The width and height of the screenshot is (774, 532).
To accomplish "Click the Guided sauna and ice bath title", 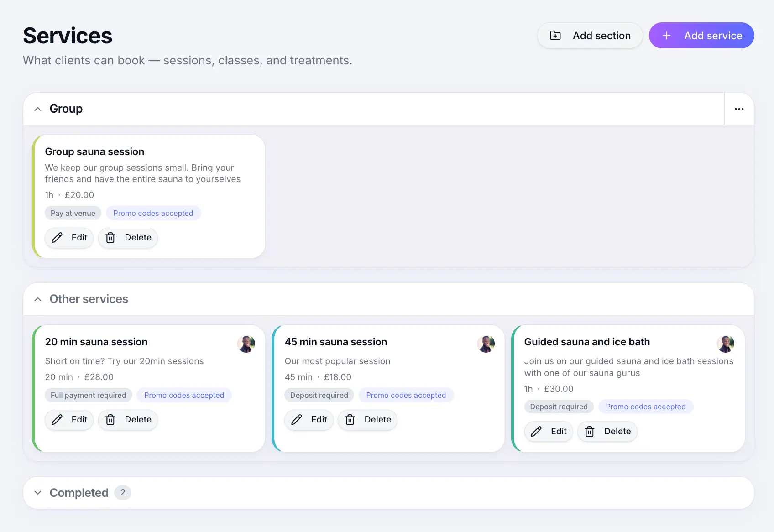I will point(587,342).
